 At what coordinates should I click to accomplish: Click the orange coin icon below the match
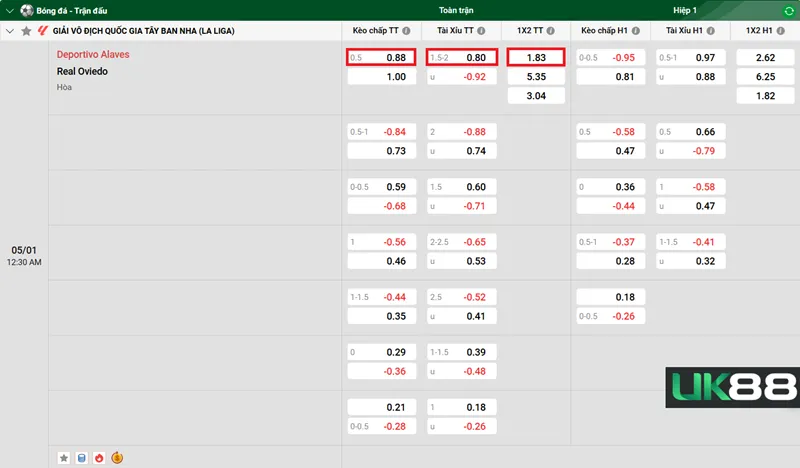[117, 458]
